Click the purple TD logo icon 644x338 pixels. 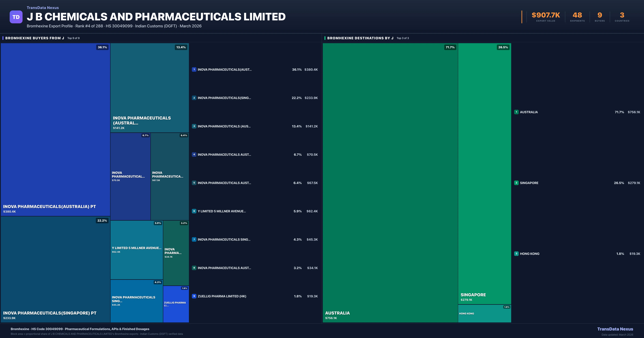click(16, 17)
